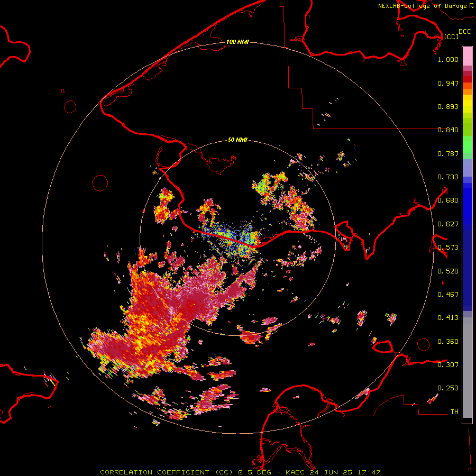The height and width of the screenshot is (476, 476).
Task: Click the 100 NMI range ring label
Action: [237, 42]
